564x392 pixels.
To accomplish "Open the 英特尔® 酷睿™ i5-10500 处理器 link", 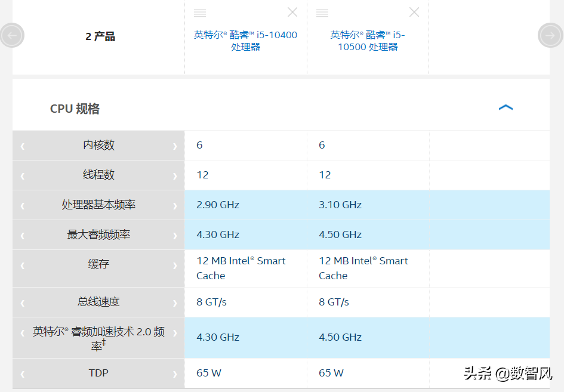I will pyautogui.click(x=368, y=41).
